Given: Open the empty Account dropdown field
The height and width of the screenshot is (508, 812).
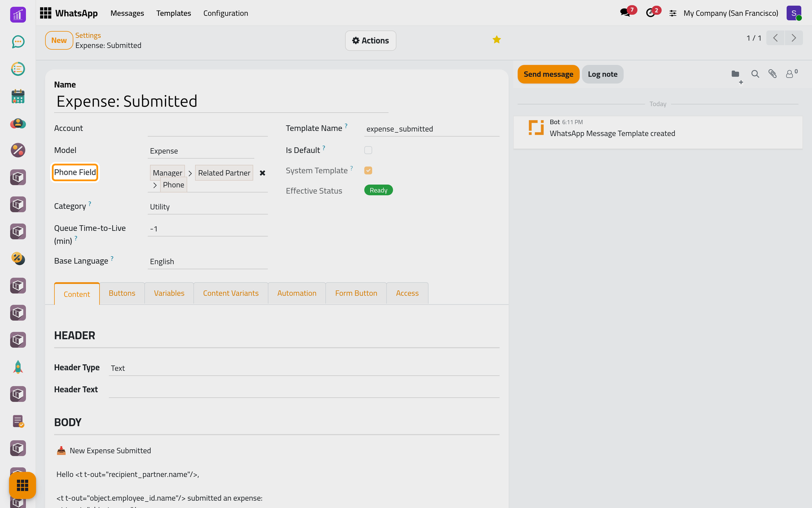Looking at the screenshot, I should coord(208,129).
